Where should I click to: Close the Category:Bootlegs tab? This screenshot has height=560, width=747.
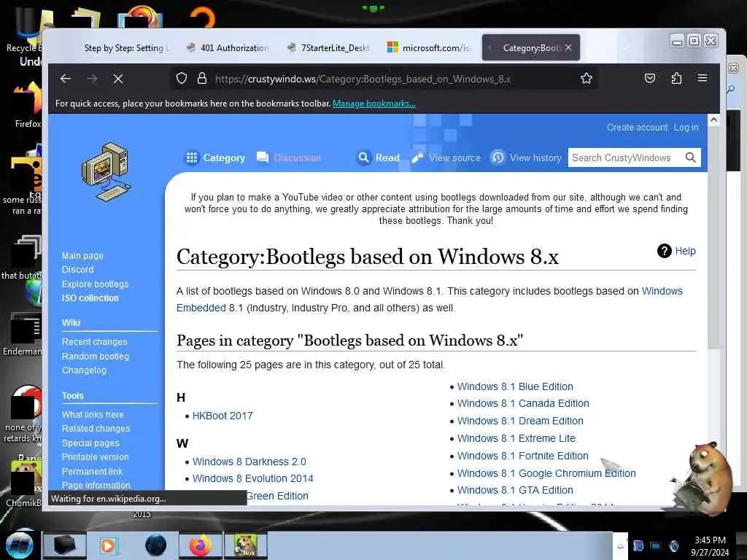click(568, 47)
